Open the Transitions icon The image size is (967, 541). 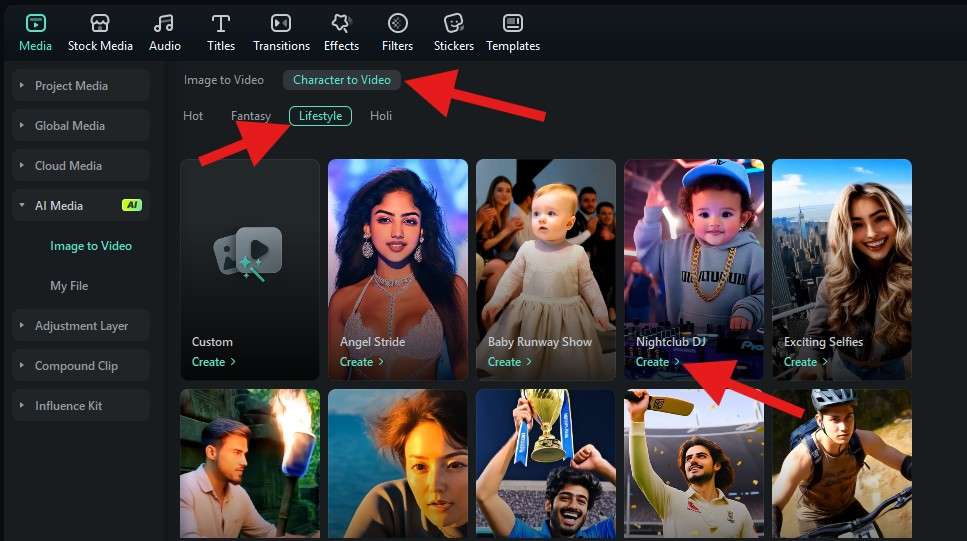click(281, 23)
